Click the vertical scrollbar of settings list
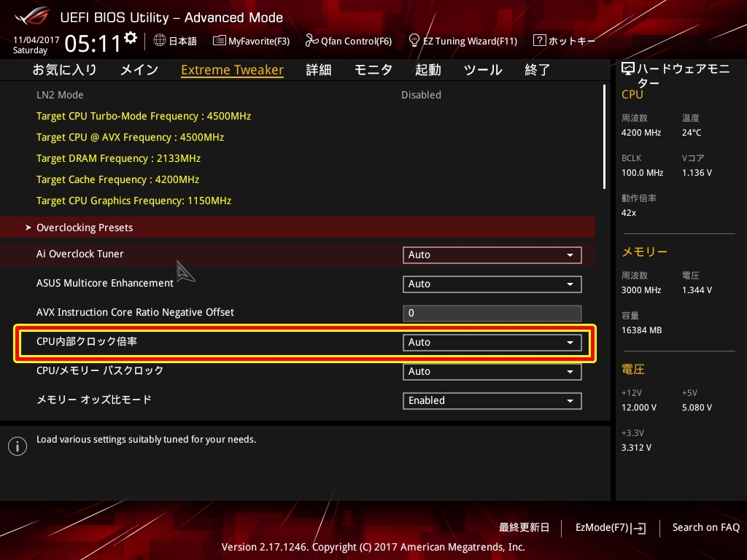Screen dimensions: 747x560 pyautogui.click(x=605, y=137)
